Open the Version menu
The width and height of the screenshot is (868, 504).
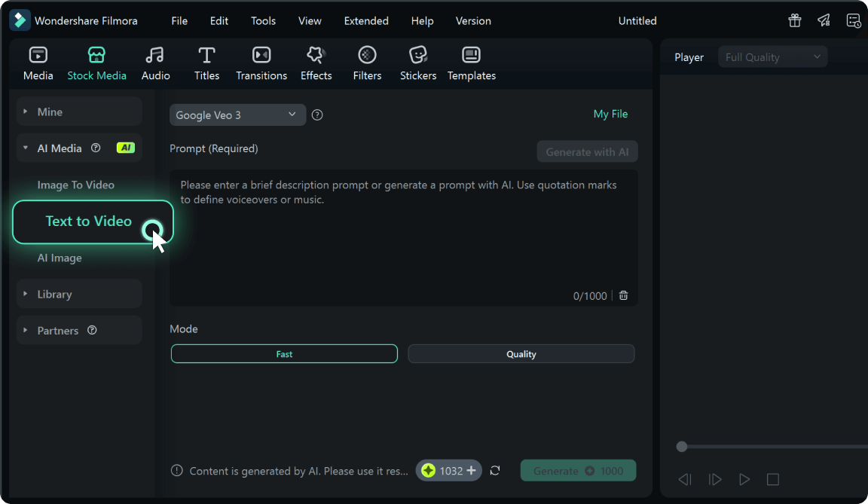pos(472,20)
